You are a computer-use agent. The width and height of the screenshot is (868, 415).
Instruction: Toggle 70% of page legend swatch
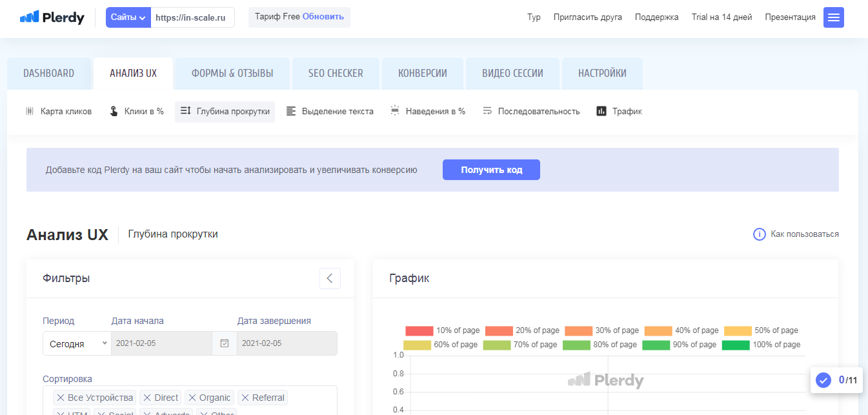pos(497,345)
